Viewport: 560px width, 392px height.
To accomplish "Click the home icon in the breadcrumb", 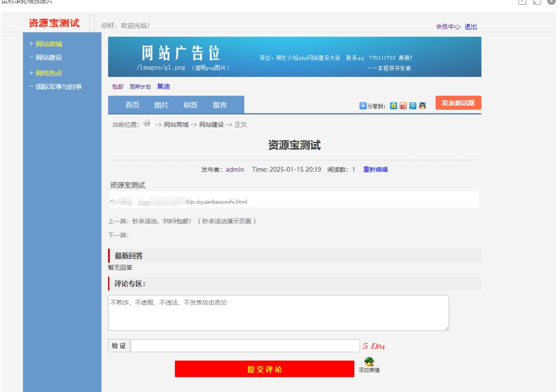I will [146, 123].
